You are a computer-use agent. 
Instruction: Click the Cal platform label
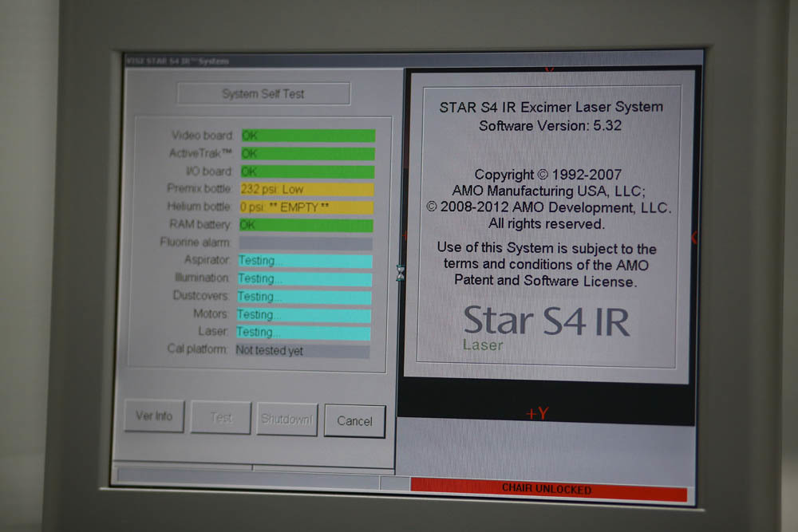pos(197,349)
